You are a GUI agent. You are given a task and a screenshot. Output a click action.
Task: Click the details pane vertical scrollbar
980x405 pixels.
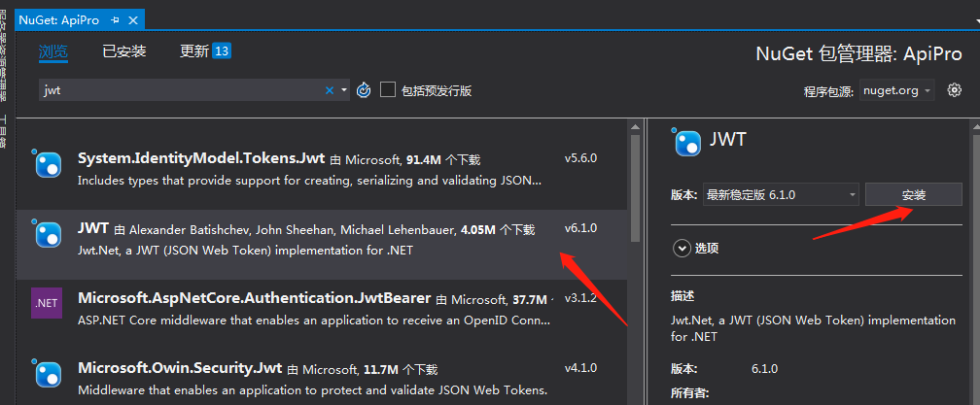pos(976,262)
